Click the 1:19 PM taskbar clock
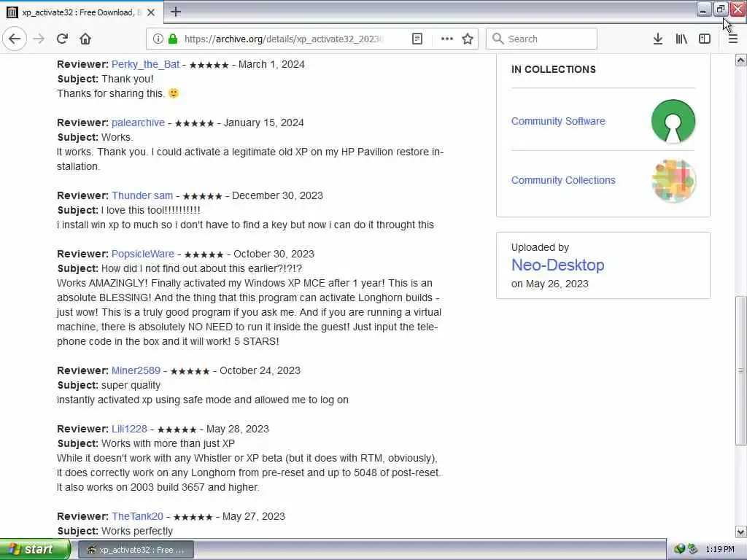The width and height of the screenshot is (747, 560). 720,549
